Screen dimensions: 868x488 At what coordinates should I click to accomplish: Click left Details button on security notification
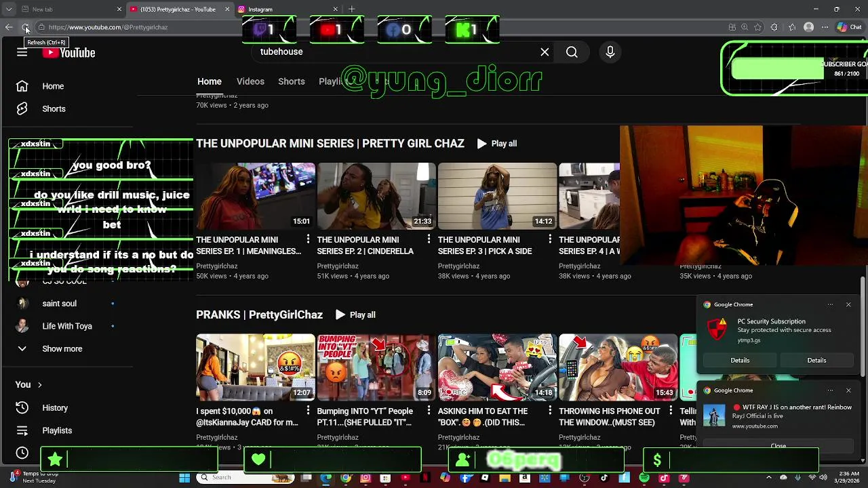pos(740,361)
